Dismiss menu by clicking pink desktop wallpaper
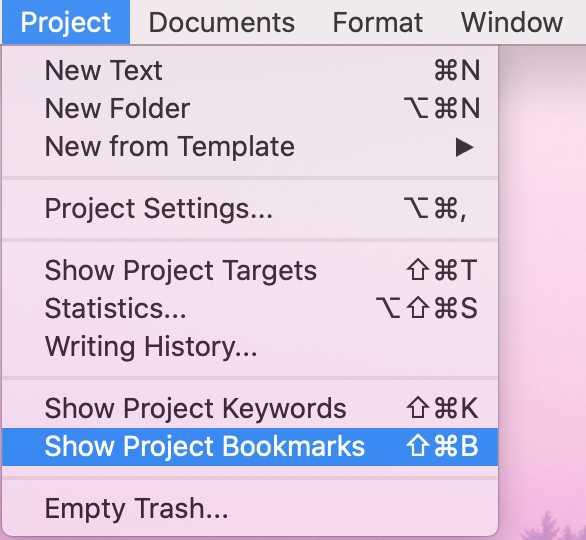This screenshot has height=540, width=586. pyautogui.click(x=542, y=262)
